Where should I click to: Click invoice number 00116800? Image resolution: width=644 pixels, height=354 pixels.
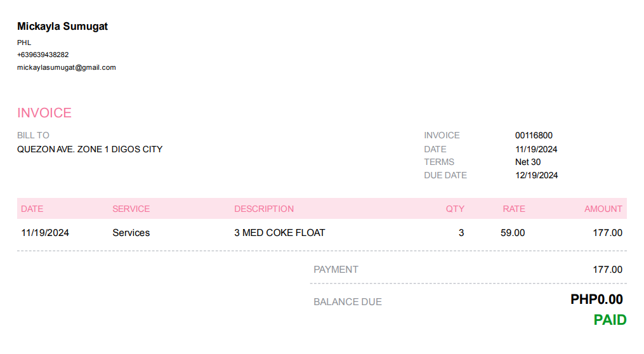[534, 135]
